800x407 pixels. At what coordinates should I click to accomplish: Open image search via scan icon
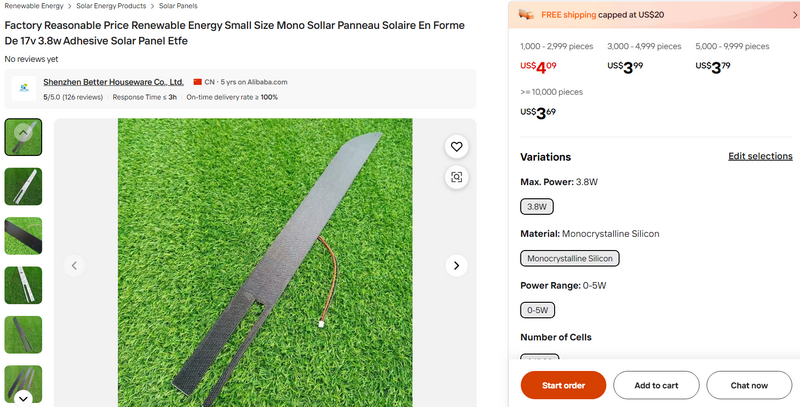tap(456, 177)
